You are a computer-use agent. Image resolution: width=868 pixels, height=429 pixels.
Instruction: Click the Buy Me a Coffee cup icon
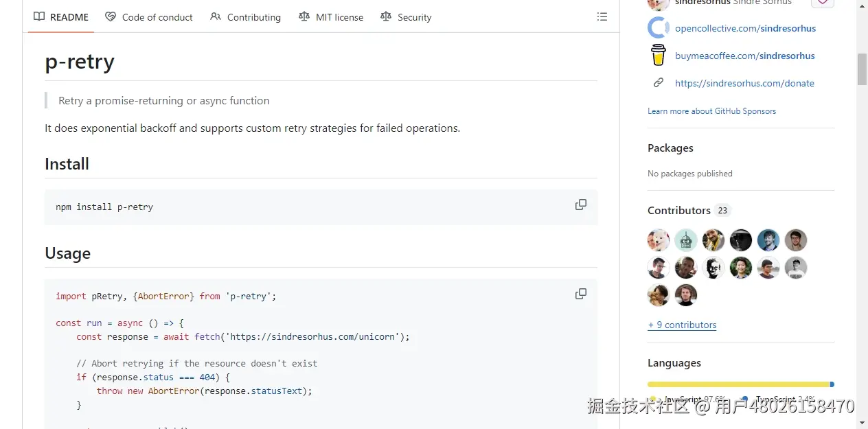659,55
